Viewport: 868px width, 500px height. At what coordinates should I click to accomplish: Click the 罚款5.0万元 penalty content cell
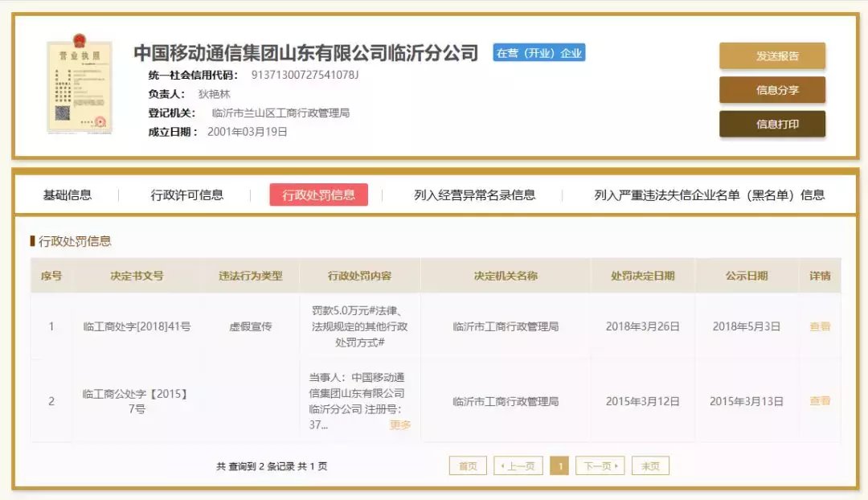click(360, 326)
